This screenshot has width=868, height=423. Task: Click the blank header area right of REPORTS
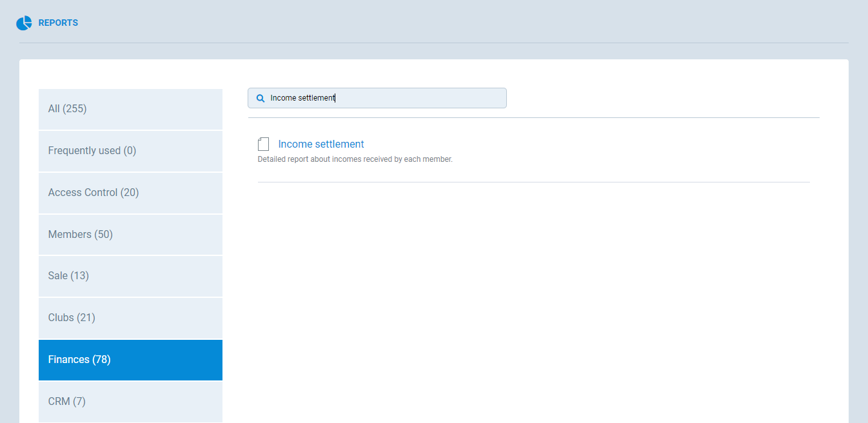[451, 23]
